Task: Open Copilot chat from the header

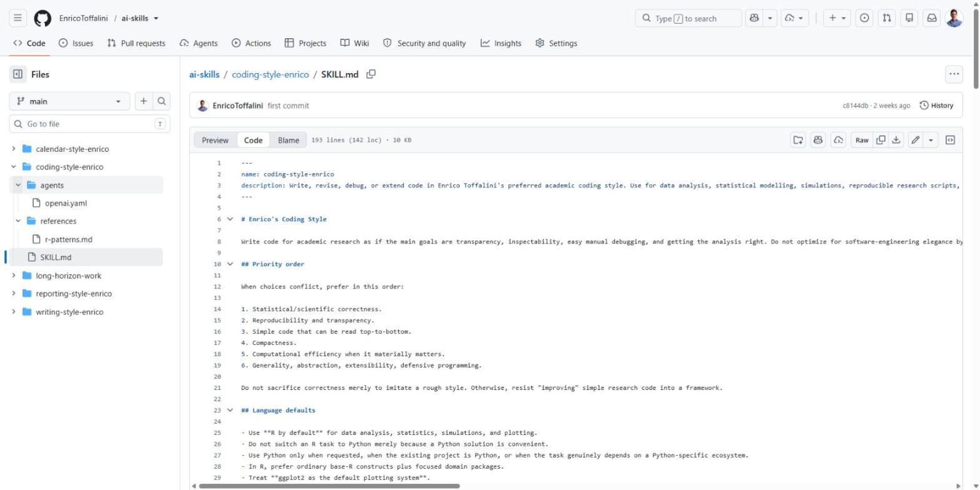Action: [754, 18]
